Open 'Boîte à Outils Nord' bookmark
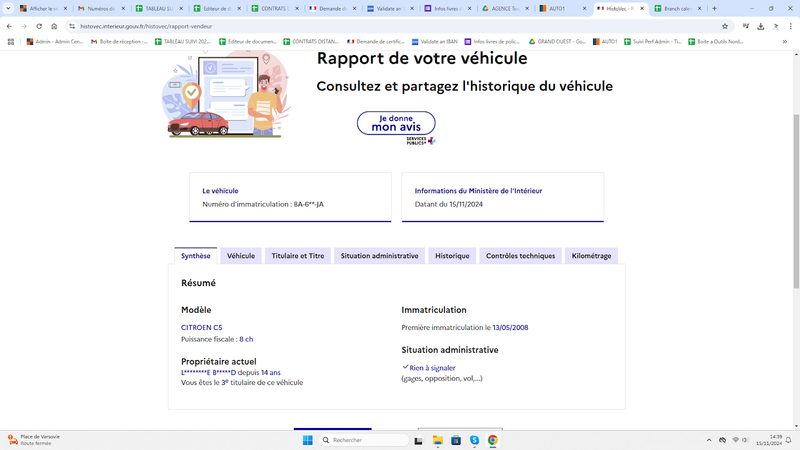Image resolution: width=800 pixels, height=450 pixels. (716, 41)
